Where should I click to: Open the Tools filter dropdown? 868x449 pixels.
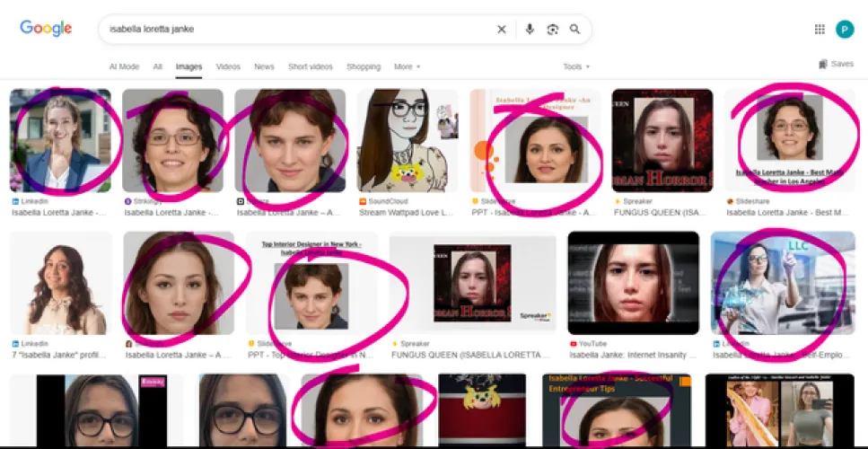(576, 67)
